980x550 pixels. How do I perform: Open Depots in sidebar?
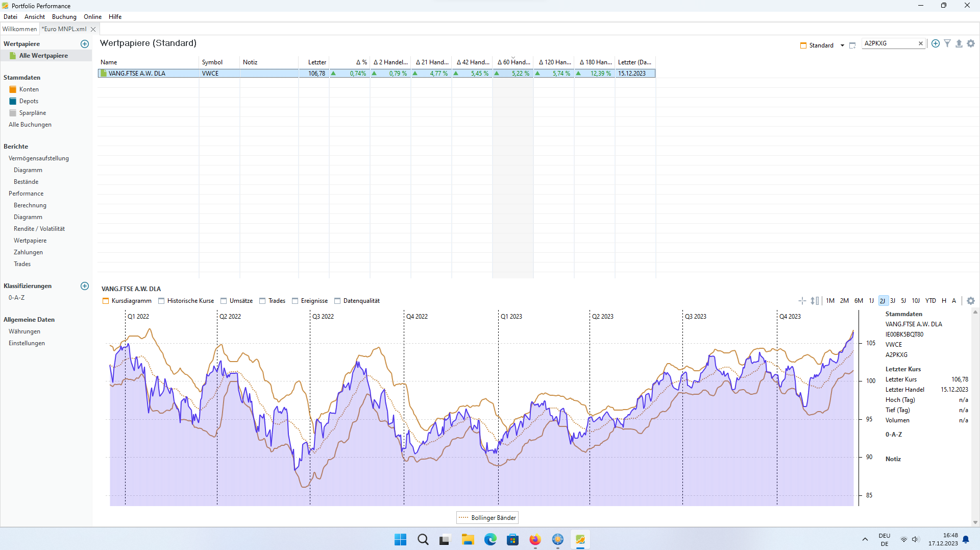(x=29, y=101)
